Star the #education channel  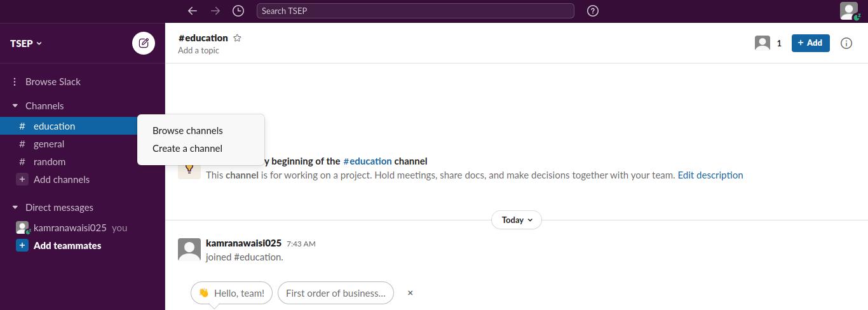coord(237,38)
